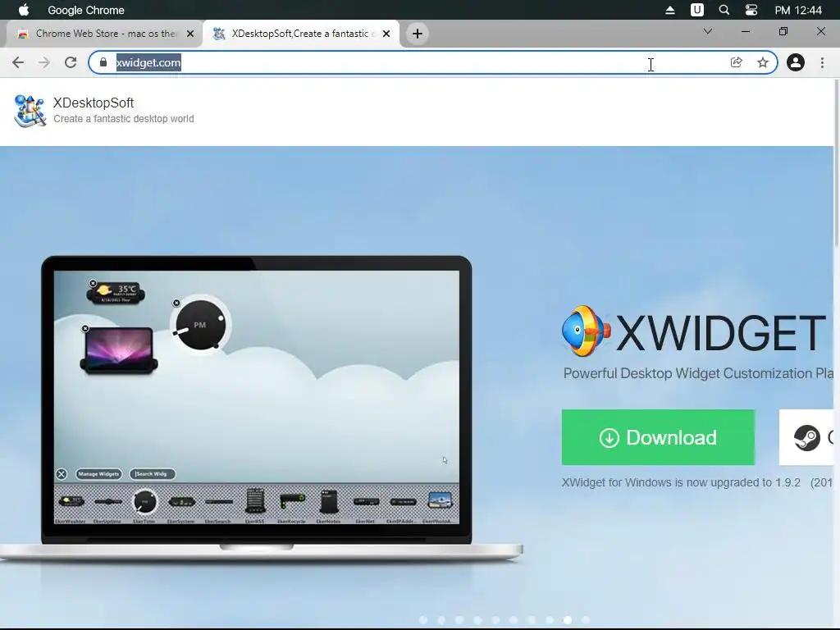The height and width of the screenshot is (630, 840).
Task: Go forward to the next page
Action: coord(44,62)
